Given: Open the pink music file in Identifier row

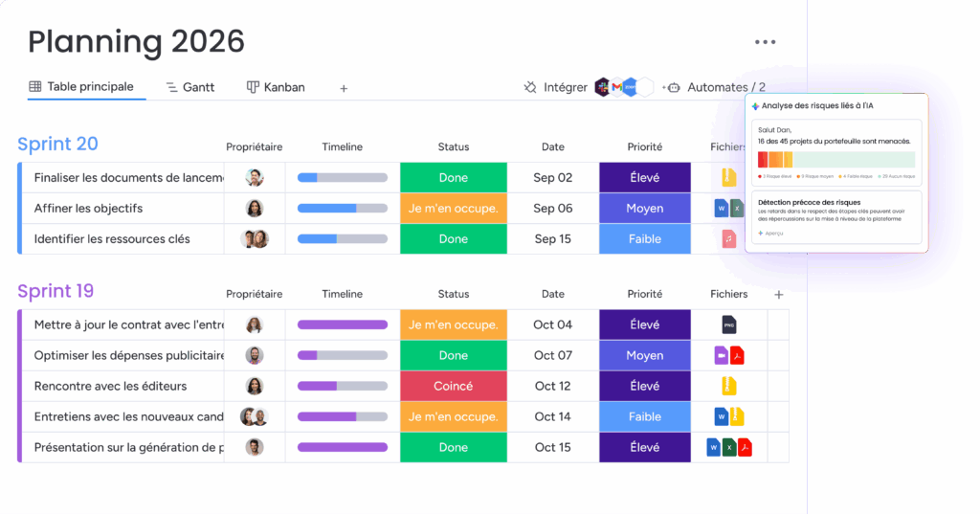Looking at the screenshot, I should point(728,239).
